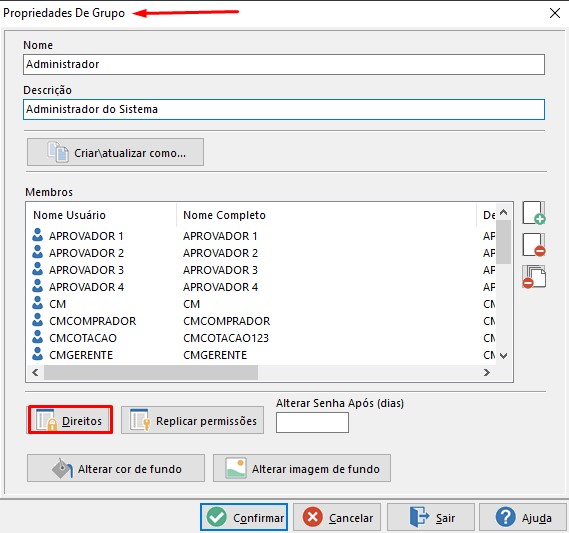Screen dimensions: 569x533
Task: Select user APROVADOR 2 in the list
Action: [86, 253]
